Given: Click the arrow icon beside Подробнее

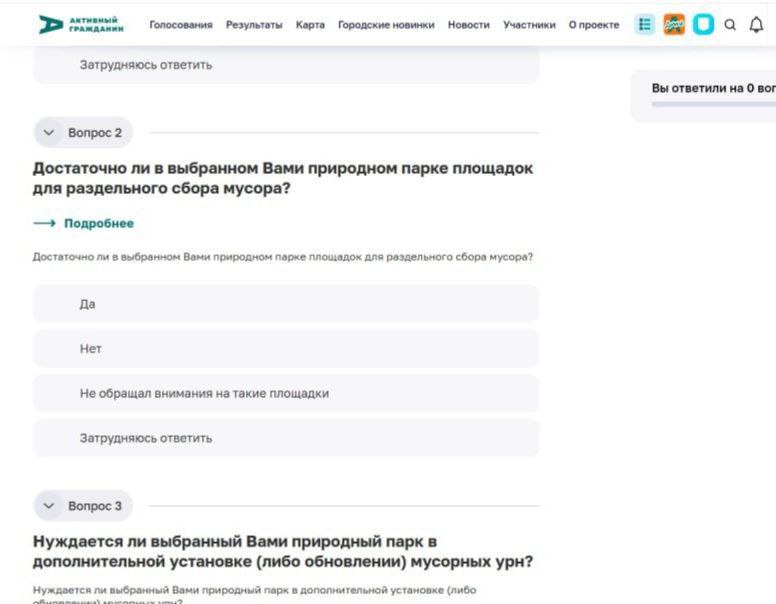Looking at the screenshot, I should [x=45, y=223].
